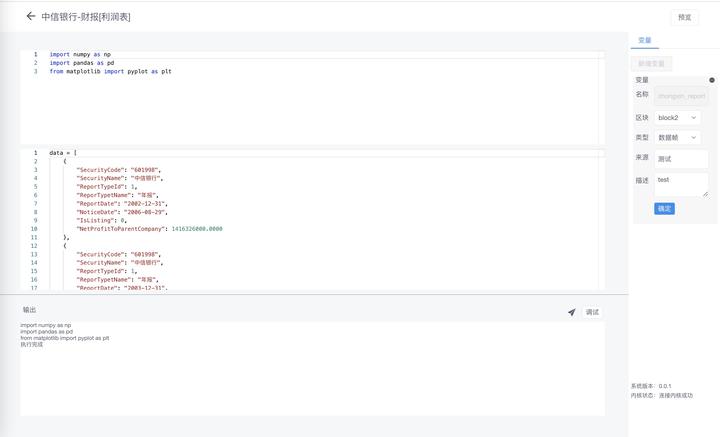Click the resize handle of 描述 textarea
This screenshot has width=720, height=437.
705,193
